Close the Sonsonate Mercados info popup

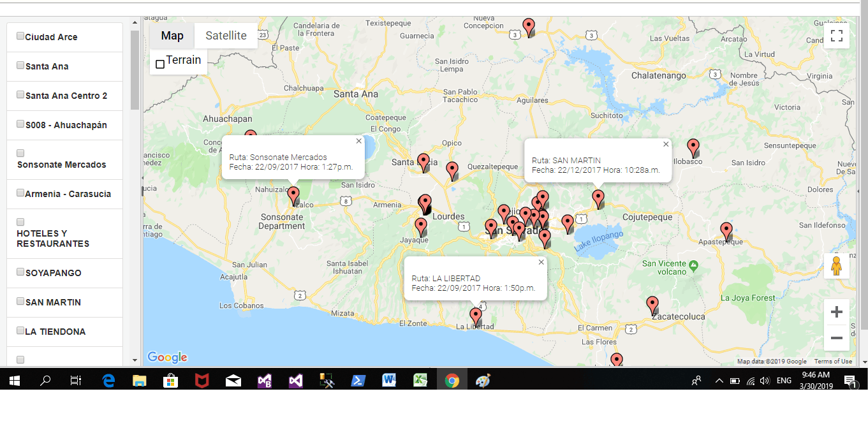point(358,141)
